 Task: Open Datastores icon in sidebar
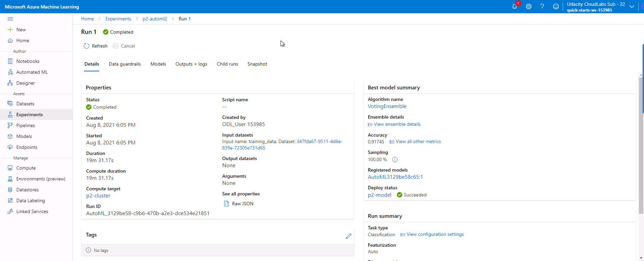click(x=10, y=190)
